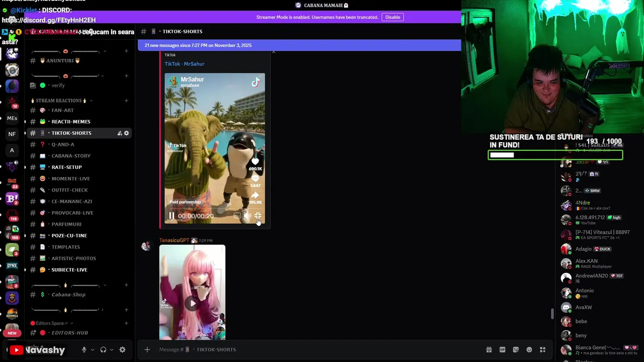Open the emoji picker icon
The width and height of the screenshot is (644, 362).
(529, 349)
